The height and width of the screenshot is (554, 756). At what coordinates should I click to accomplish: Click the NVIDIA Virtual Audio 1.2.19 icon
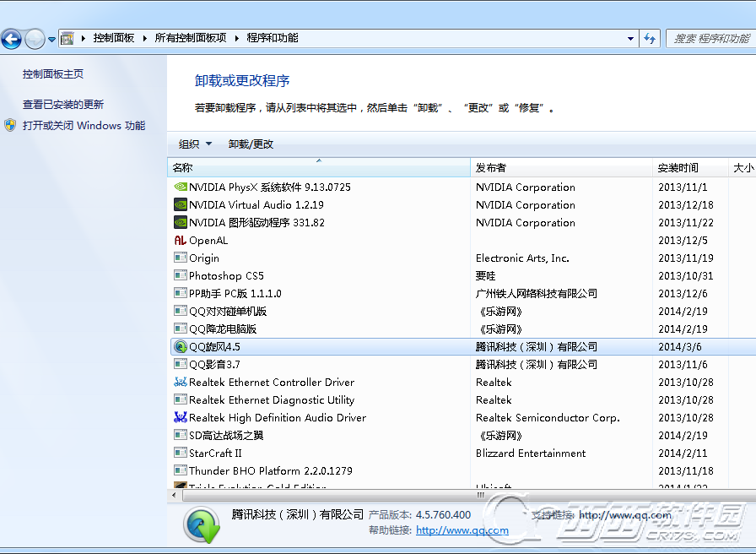[x=181, y=204]
